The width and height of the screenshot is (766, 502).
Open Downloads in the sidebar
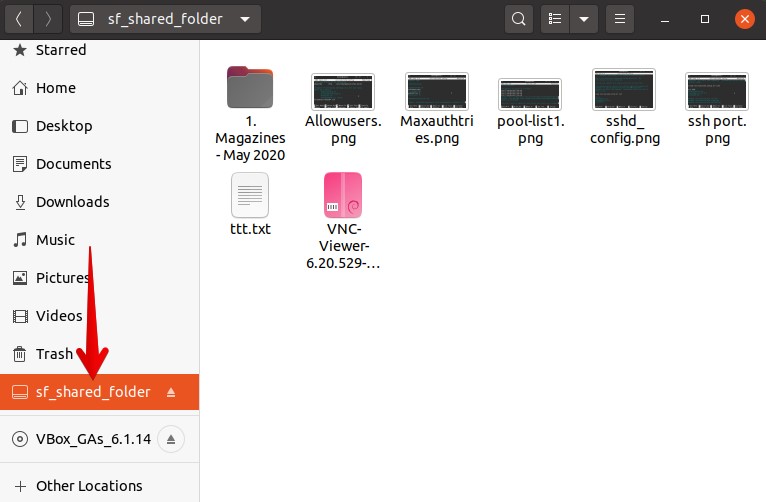click(100, 202)
